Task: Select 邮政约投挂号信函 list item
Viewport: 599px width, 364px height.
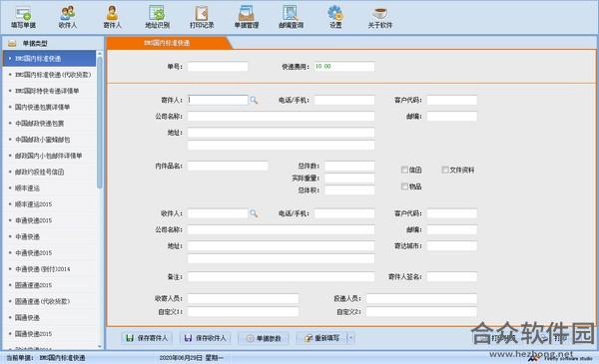Action: tap(49, 173)
